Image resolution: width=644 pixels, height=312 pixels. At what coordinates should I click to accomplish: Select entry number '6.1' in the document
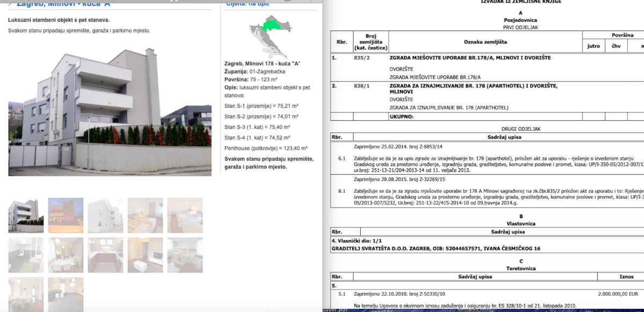pos(342,159)
